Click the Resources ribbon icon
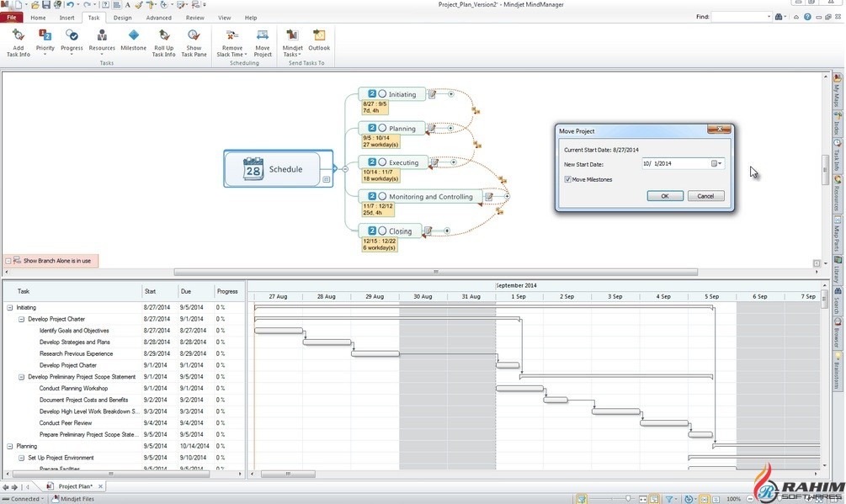 click(102, 35)
